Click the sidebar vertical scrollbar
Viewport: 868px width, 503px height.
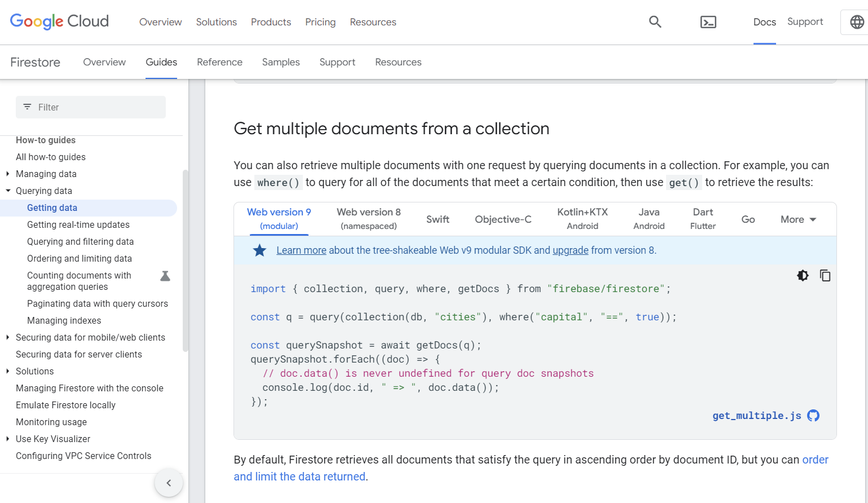tap(185, 261)
